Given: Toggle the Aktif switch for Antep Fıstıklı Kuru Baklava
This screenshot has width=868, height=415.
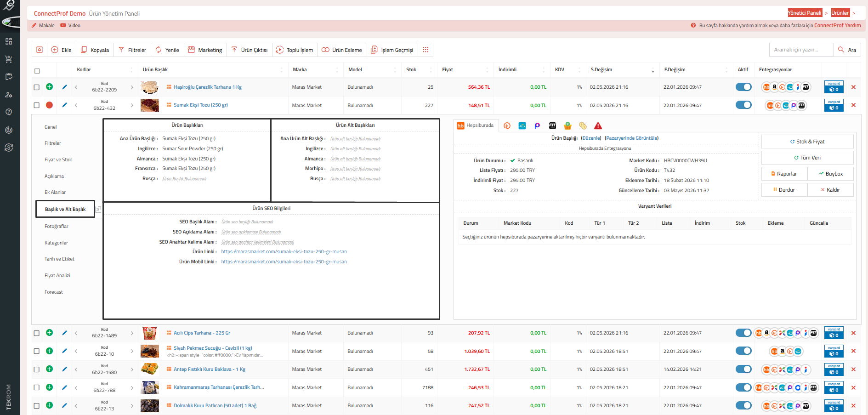Looking at the screenshot, I should (x=743, y=369).
